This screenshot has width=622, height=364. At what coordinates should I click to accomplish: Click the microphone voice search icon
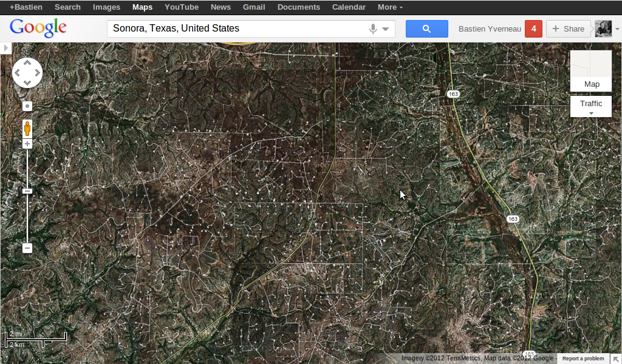click(373, 29)
